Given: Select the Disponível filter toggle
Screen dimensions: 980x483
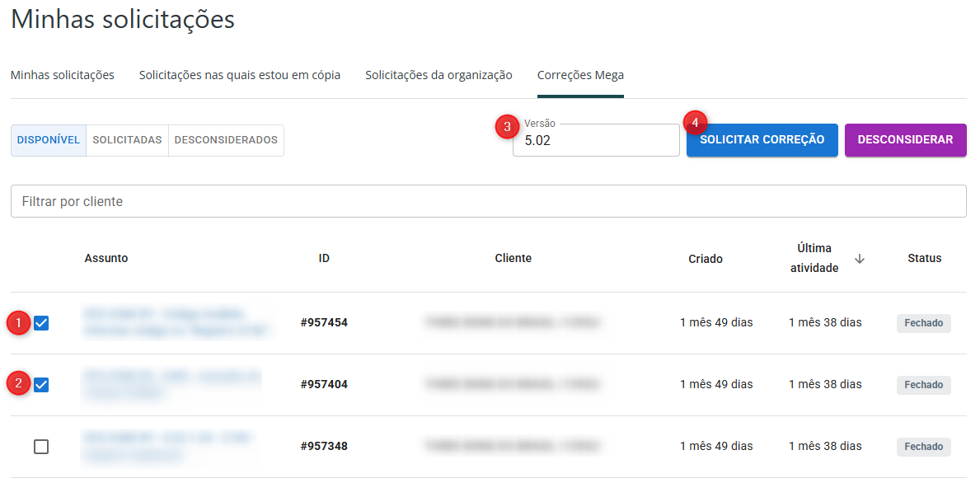Looking at the screenshot, I should point(49,140).
